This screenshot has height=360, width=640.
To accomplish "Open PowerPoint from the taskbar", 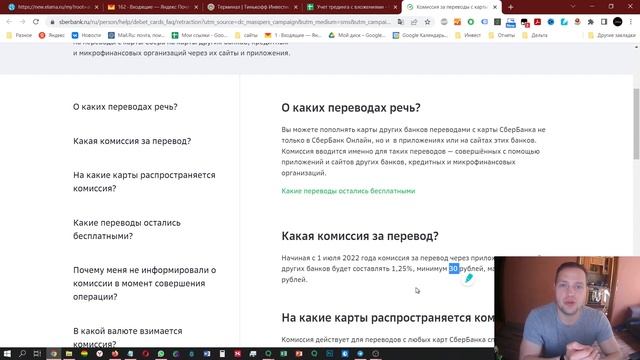I will click(299, 353).
